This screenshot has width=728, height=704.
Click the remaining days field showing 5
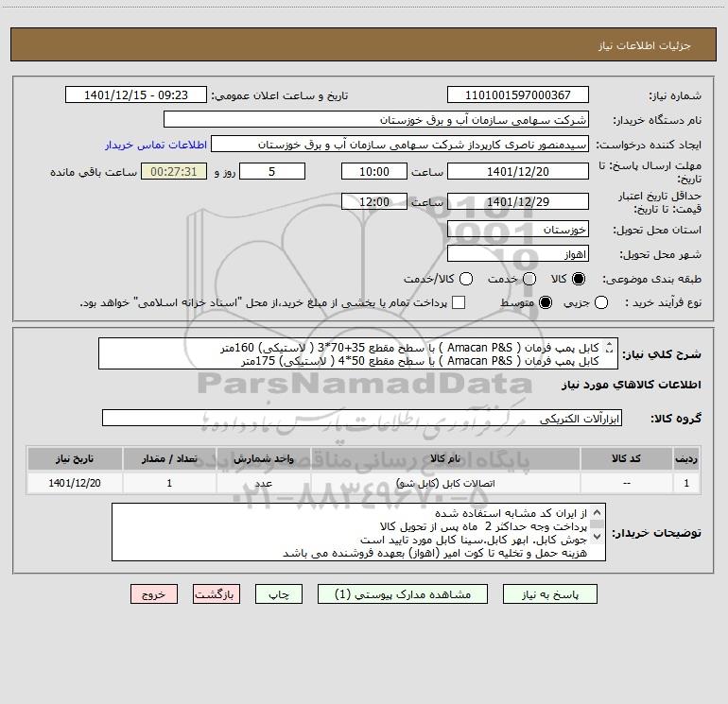point(272,171)
